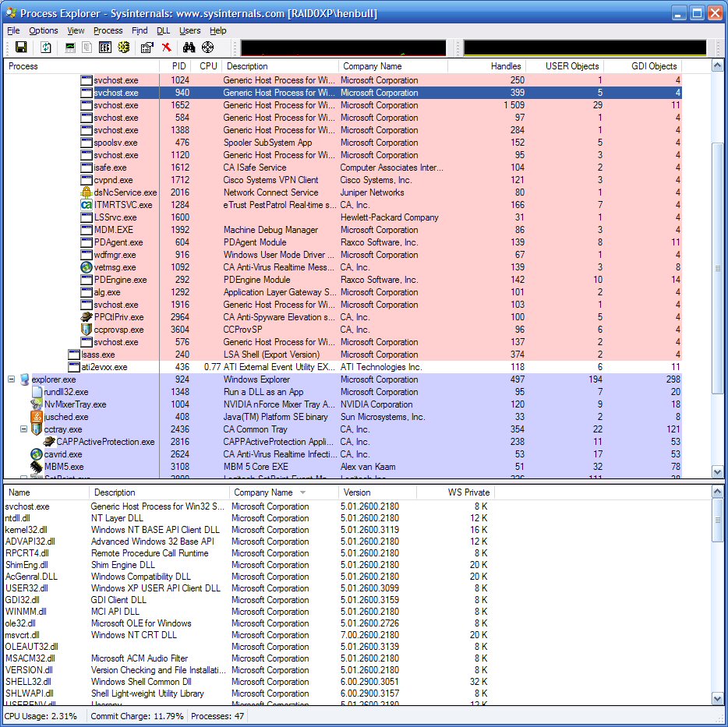Click the PPCtlPriv.exe process icon
The image size is (728, 727).
click(x=87, y=317)
